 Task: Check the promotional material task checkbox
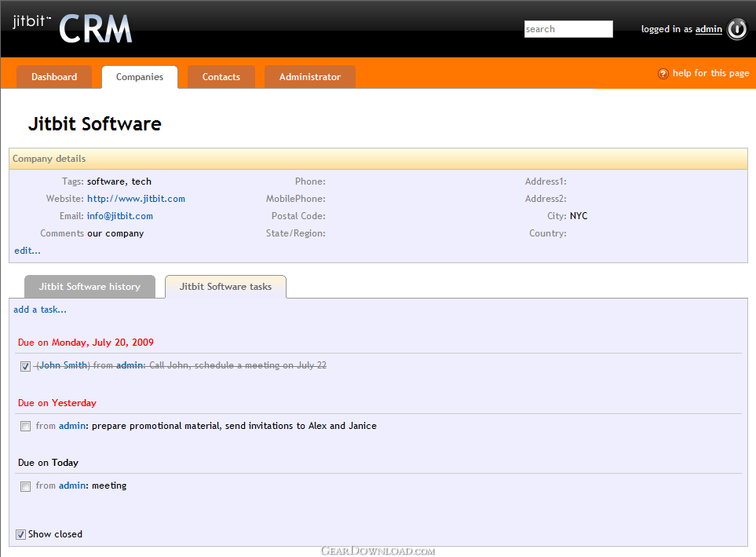(x=26, y=427)
